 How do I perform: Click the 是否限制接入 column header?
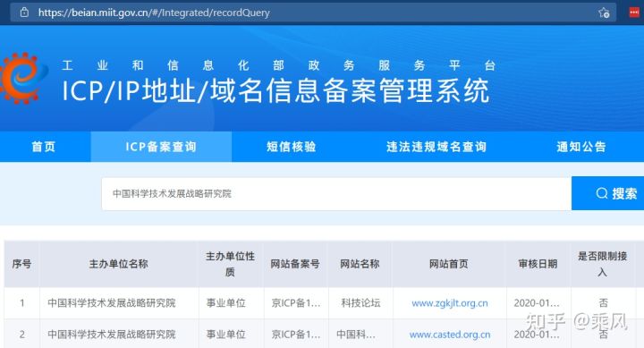(x=603, y=264)
